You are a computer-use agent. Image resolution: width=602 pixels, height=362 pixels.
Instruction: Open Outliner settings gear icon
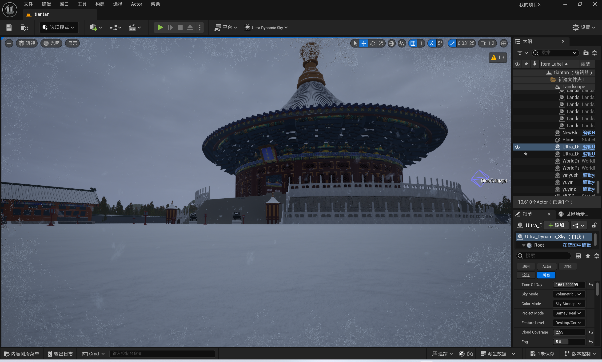click(x=594, y=53)
